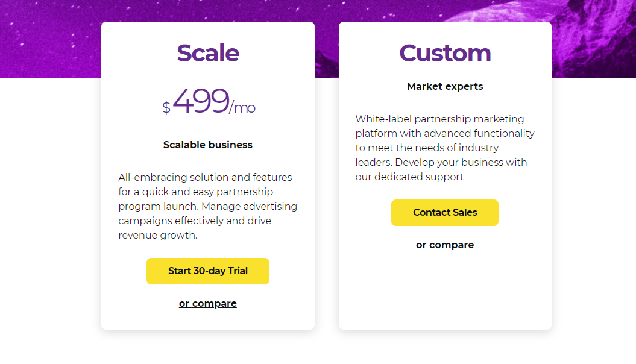The height and width of the screenshot is (364, 636).
Task: Open the or compare link under Custom
Action: (x=444, y=245)
